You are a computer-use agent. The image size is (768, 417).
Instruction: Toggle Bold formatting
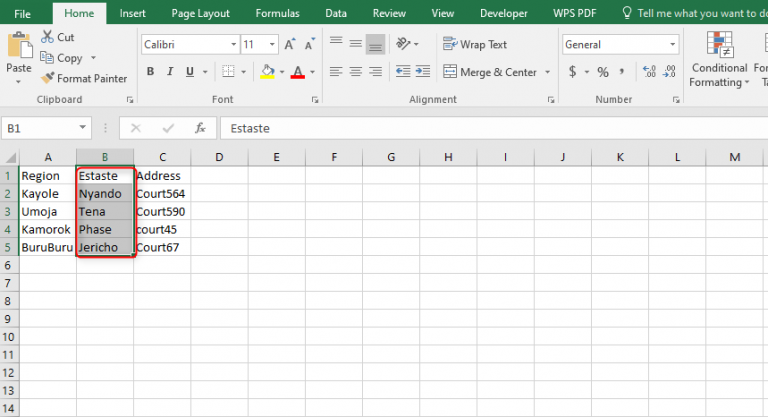coord(151,72)
